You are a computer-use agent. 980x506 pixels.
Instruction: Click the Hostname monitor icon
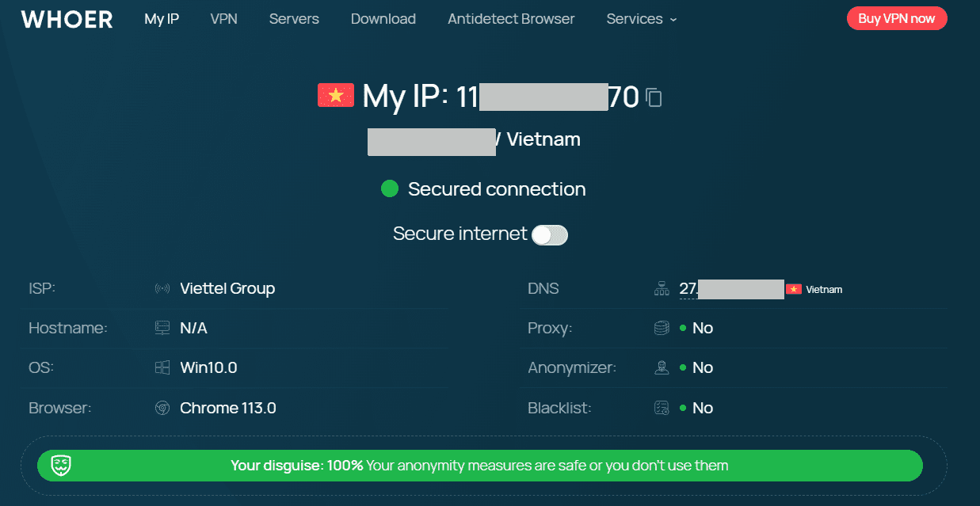[162, 328]
